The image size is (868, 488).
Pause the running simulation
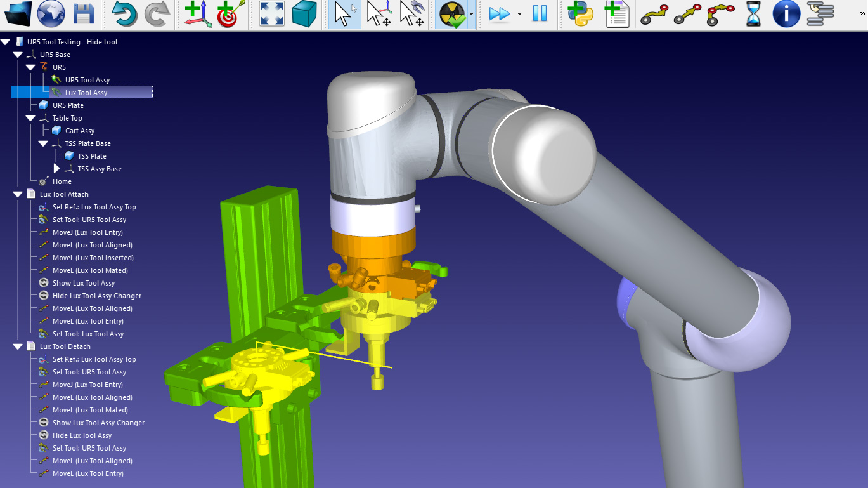[540, 13]
